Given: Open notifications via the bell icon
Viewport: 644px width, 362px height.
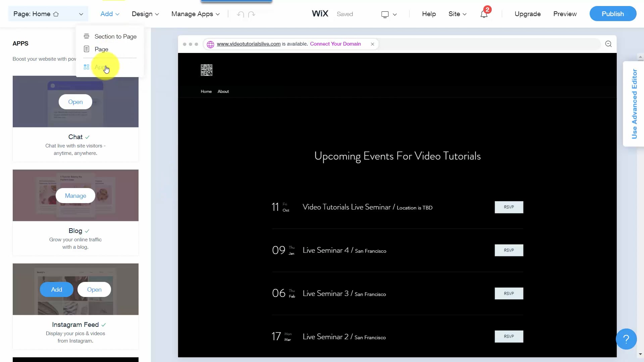Looking at the screenshot, I should coord(484,14).
